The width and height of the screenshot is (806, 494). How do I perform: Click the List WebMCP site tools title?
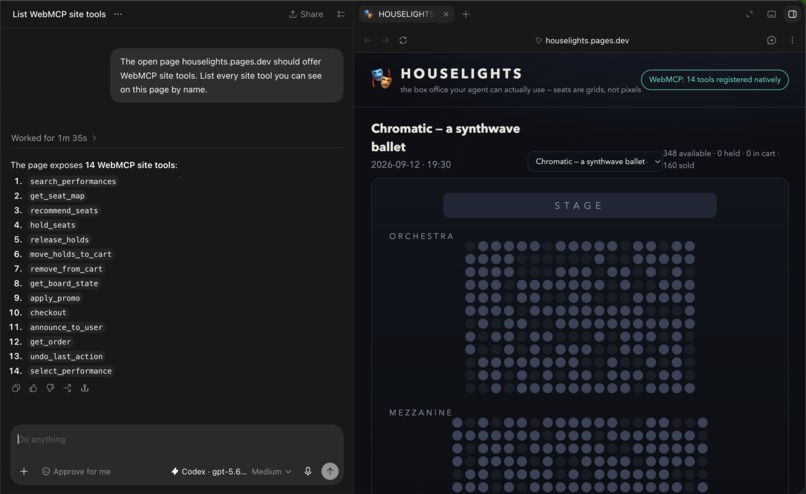(59, 14)
